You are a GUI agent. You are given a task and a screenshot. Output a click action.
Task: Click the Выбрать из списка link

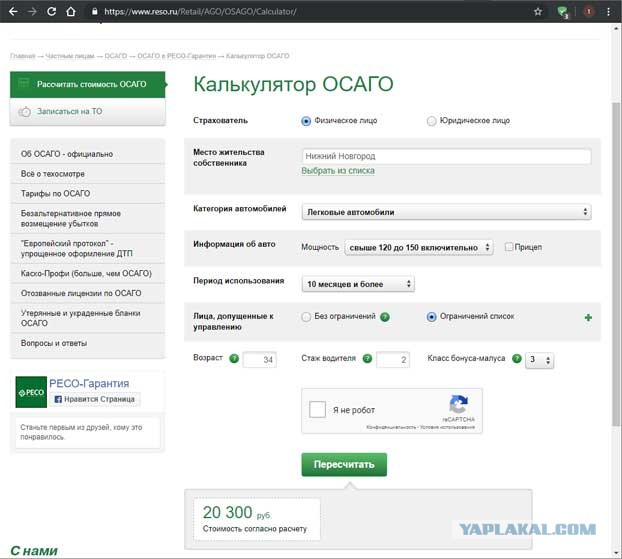(338, 171)
